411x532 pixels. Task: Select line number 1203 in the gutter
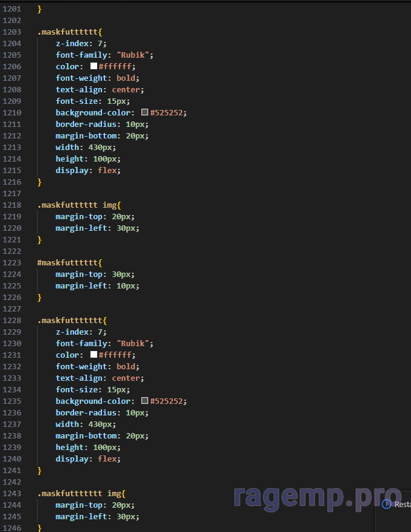pyautogui.click(x=12, y=32)
